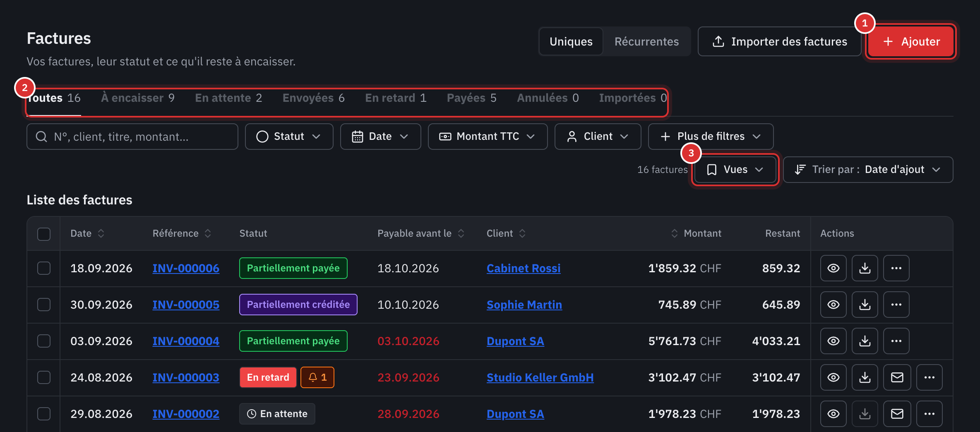Open the Vues dropdown
The width and height of the screenshot is (980, 432).
pos(735,170)
